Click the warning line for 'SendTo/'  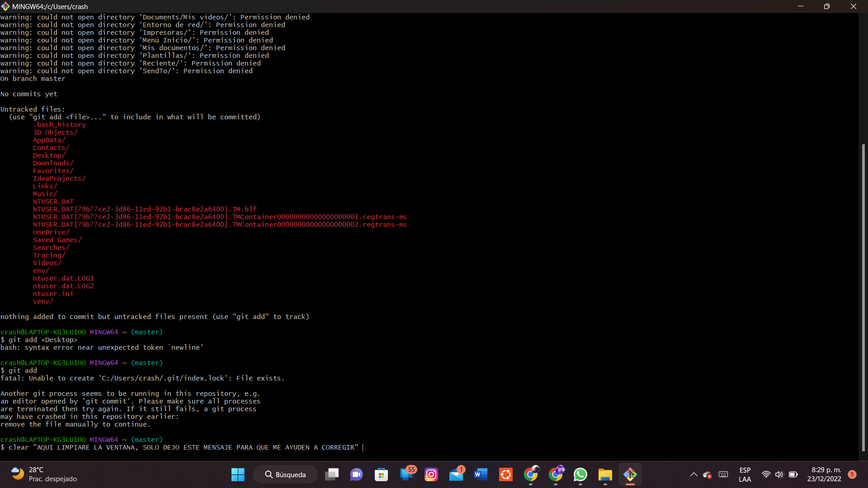coord(127,71)
